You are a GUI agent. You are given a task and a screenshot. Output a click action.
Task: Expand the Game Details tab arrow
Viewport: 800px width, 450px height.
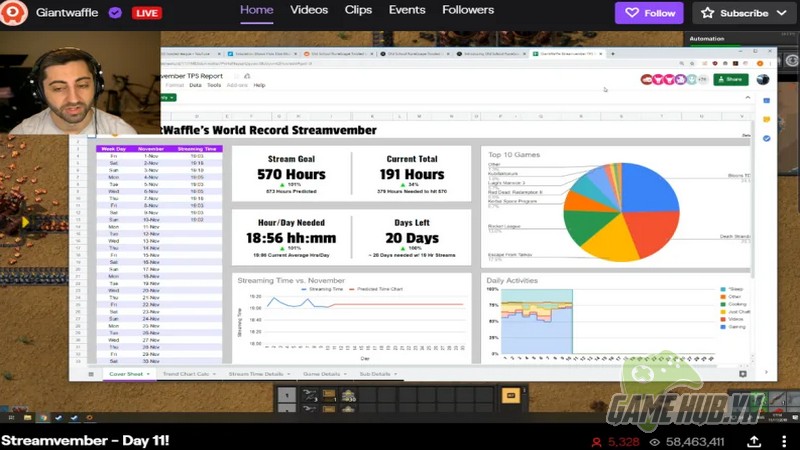345,374
